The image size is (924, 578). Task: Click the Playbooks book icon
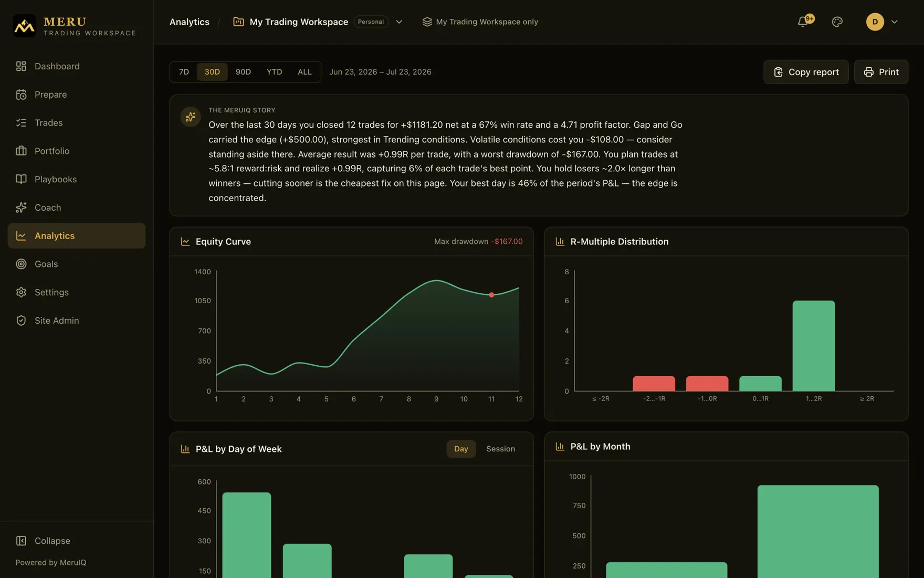coord(21,179)
